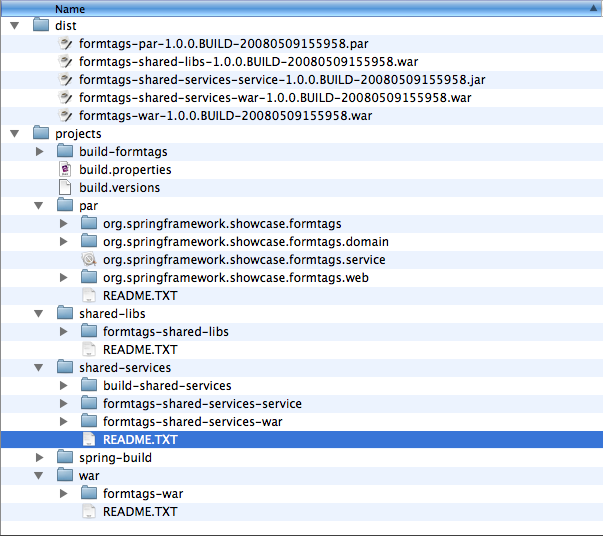Image resolution: width=603 pixels, height=536 pixels.
Task: Expand formtags-shared-services-service folder triangle
Action: (x=63, y=403)
